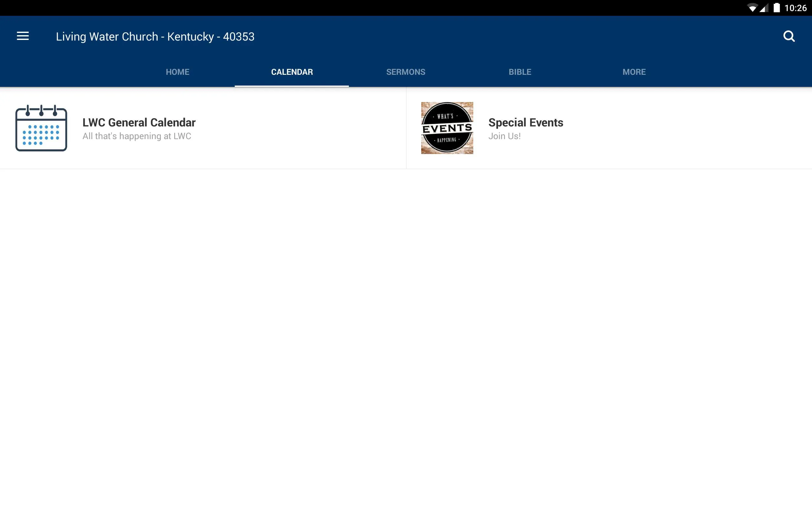Click the Special Events badge icon
The width and height of the screenshot is (812, 507).
click(x=447, y=127)
